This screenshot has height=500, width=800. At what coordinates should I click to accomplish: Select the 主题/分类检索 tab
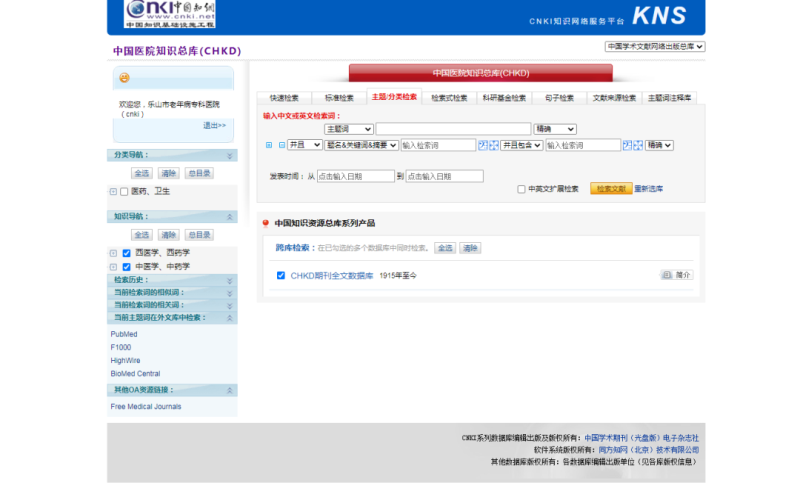(394, 97)
